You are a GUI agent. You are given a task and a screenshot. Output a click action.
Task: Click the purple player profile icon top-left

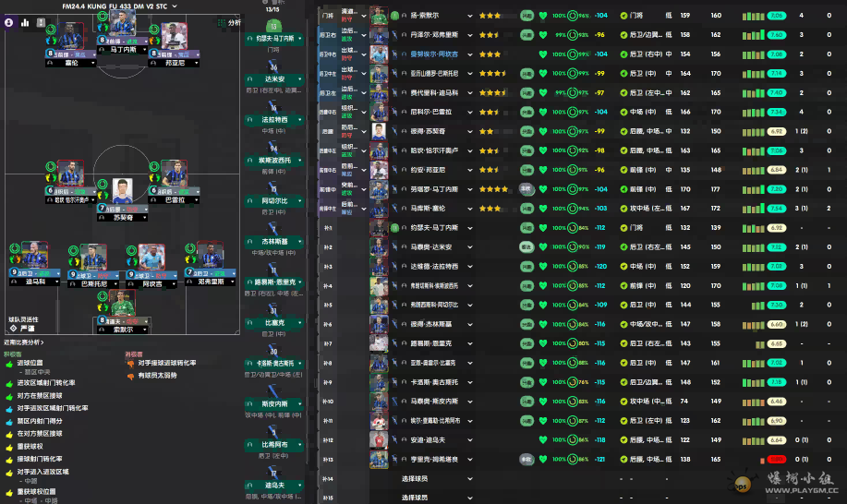[x=9, y=22]
